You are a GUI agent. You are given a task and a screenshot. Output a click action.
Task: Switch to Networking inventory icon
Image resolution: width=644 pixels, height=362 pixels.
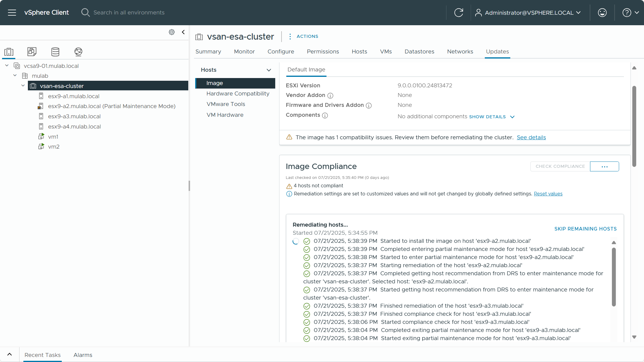coord(78,52)
